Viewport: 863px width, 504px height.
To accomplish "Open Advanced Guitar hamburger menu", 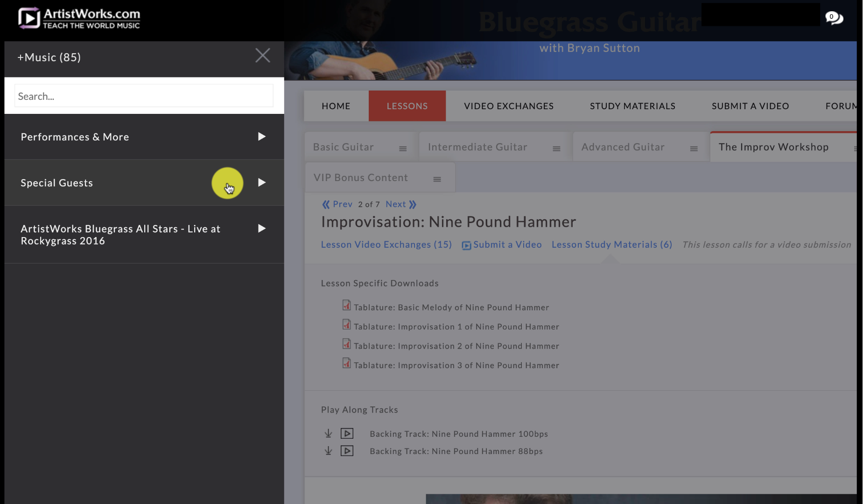I will (694, 149).
